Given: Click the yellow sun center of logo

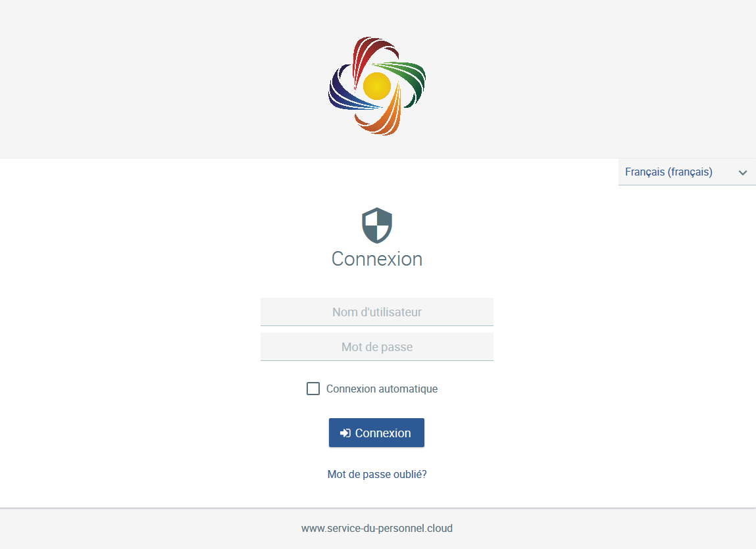Looking at the screenshot, I should [x=376, y=86].
